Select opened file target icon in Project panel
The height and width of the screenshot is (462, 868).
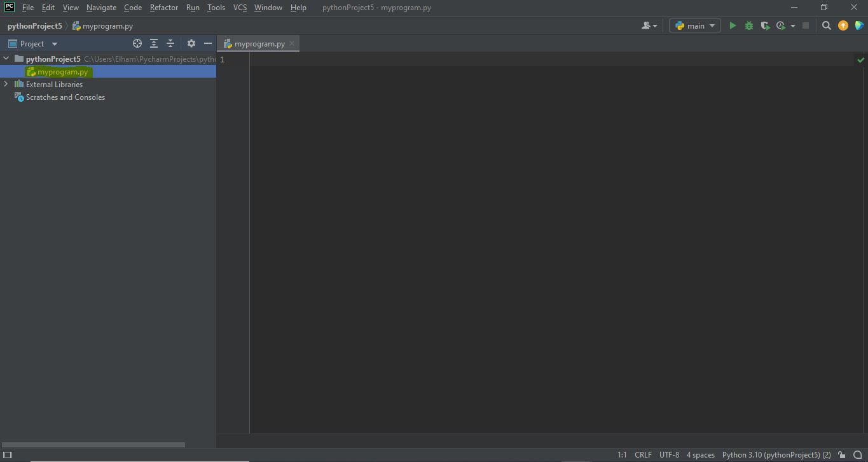137,44
